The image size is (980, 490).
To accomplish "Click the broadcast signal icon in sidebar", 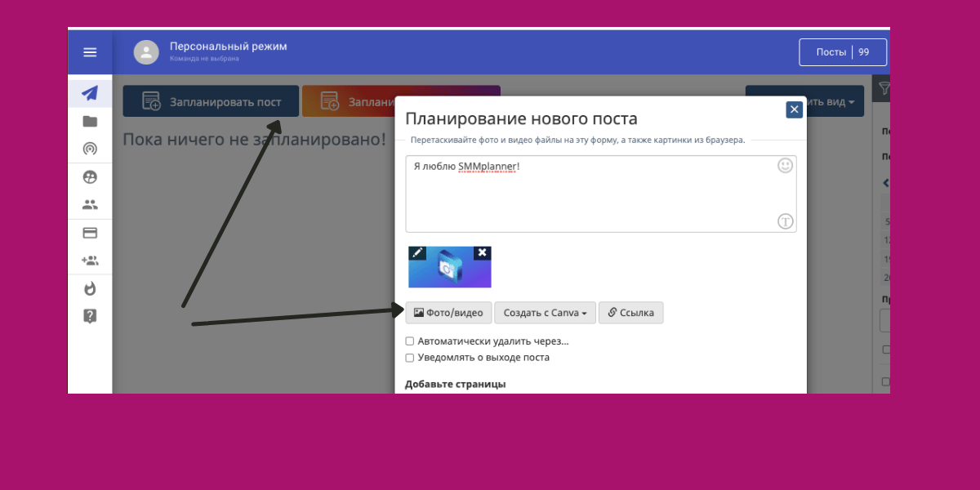I will 90,149.
